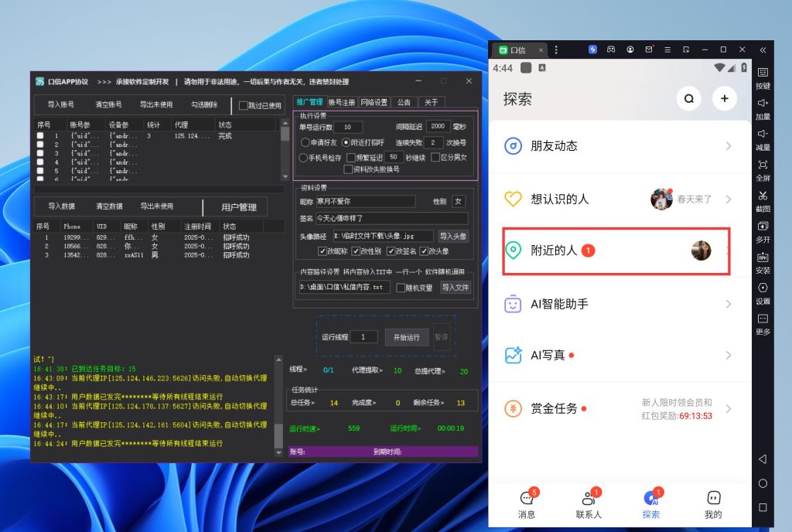Screen dimensions: 792x532
Task: Open the 消息 tab icon in bottom bar
Action: point(527,499)
